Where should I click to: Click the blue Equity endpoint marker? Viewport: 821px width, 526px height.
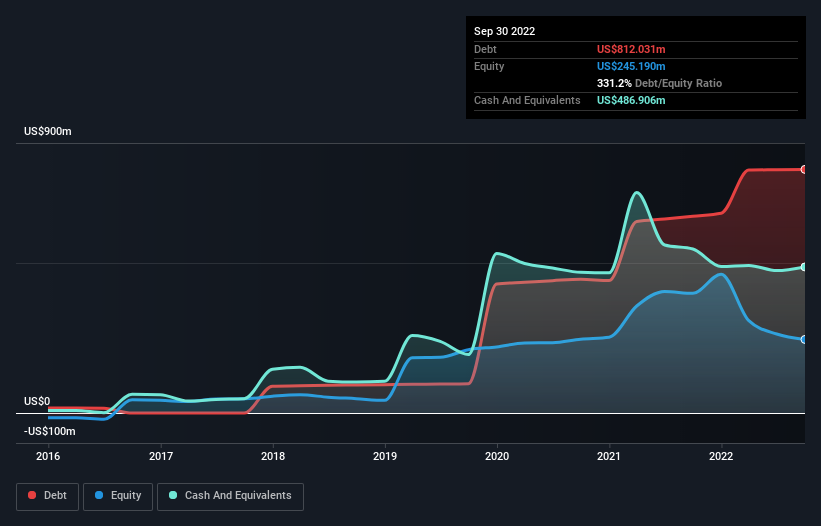(804, 340)
